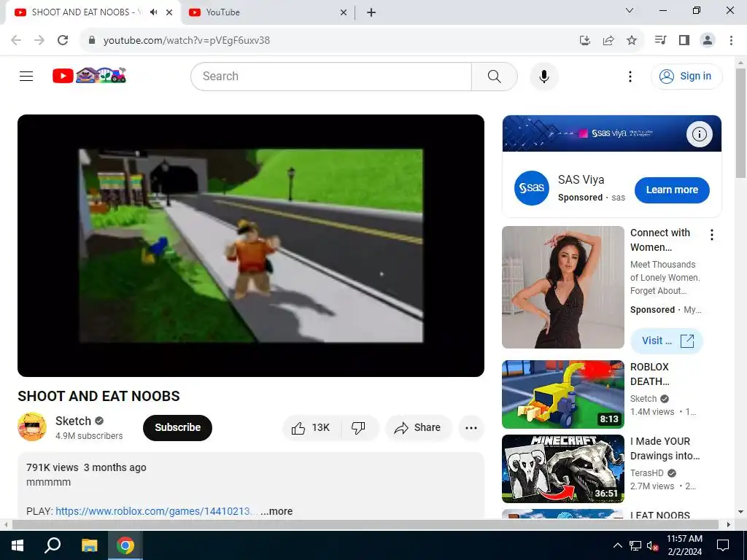Screen dimensions: 747x560
Task: Click the Sign in button
Action: point(686,76)
